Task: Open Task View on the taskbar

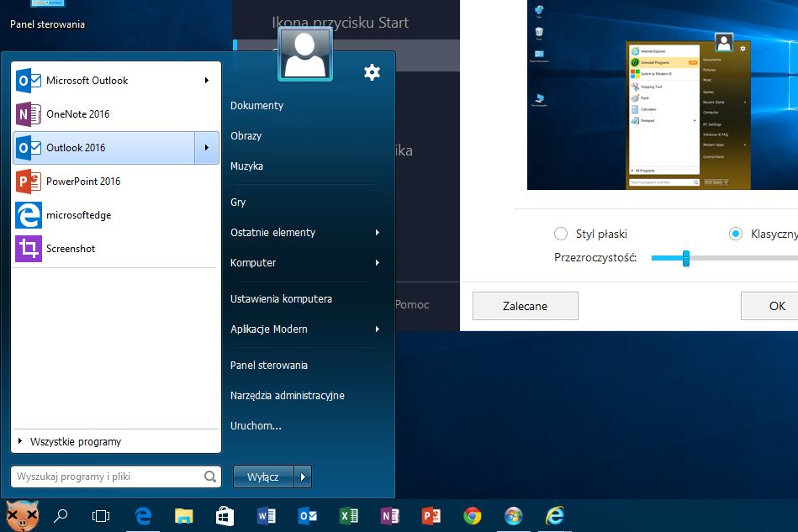Action: click(x=101, y=516)
